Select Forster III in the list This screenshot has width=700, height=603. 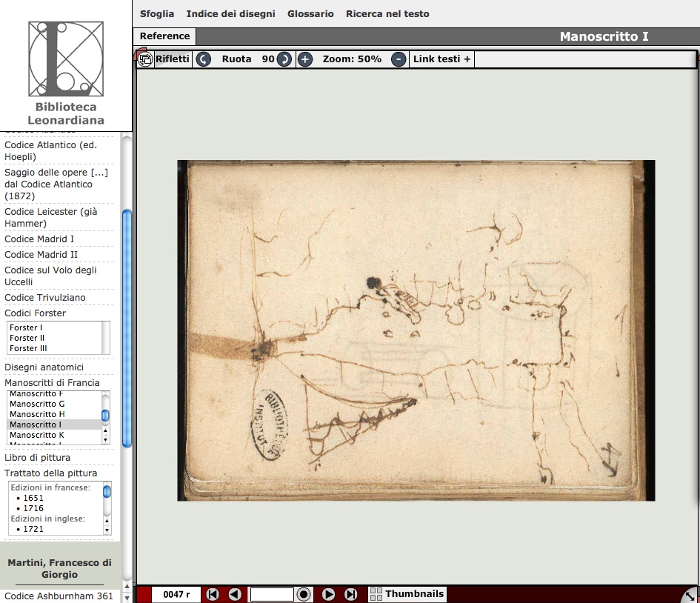(28, 348)
